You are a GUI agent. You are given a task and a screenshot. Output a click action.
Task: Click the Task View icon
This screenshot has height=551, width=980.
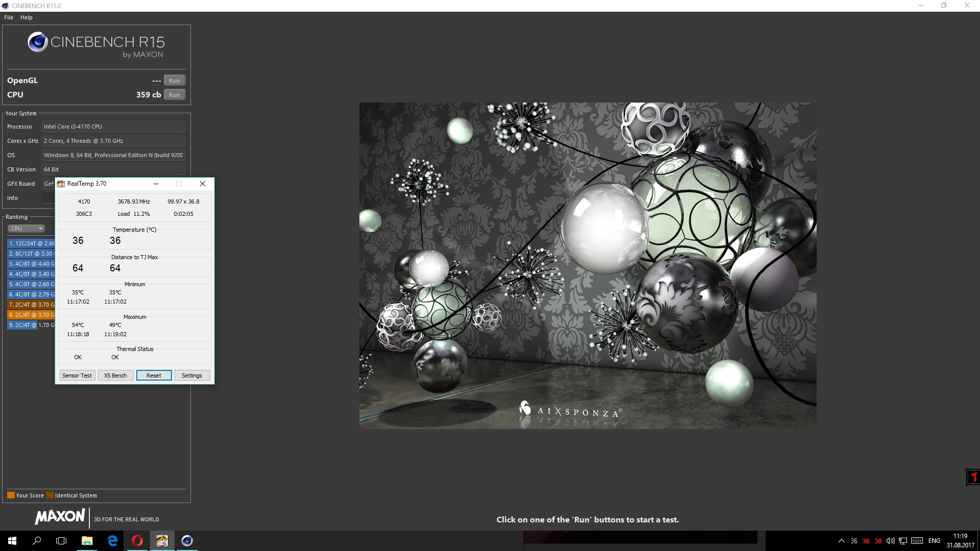[61, 541]
